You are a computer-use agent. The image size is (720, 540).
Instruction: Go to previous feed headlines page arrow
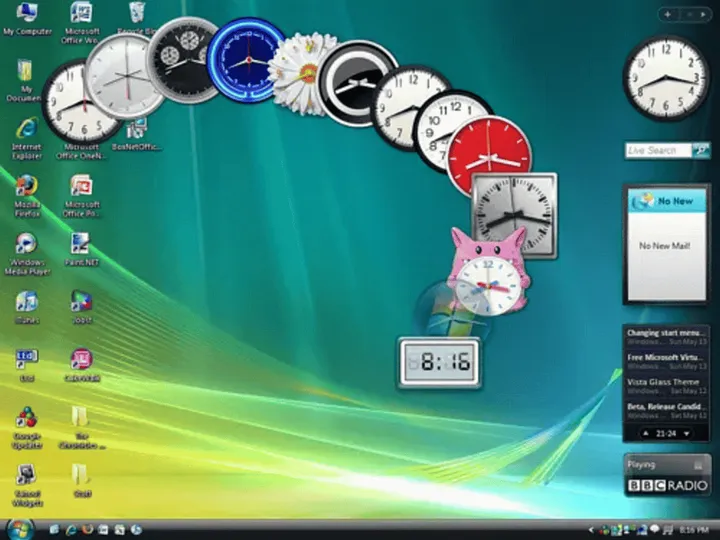[644, 433]
